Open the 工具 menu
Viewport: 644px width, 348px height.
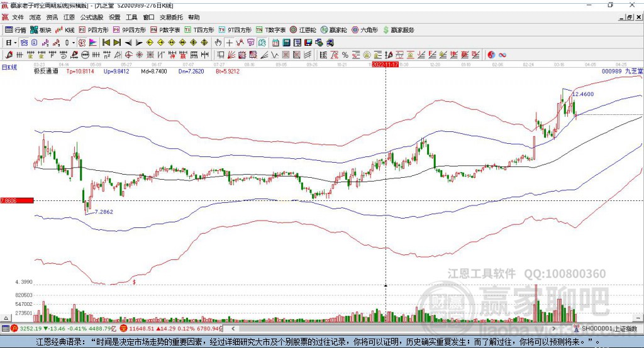pyautogui.click(x=131, y=17)
